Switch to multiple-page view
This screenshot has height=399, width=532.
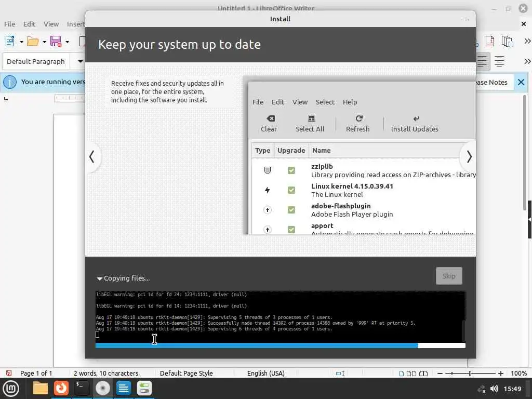pos(411,374)
